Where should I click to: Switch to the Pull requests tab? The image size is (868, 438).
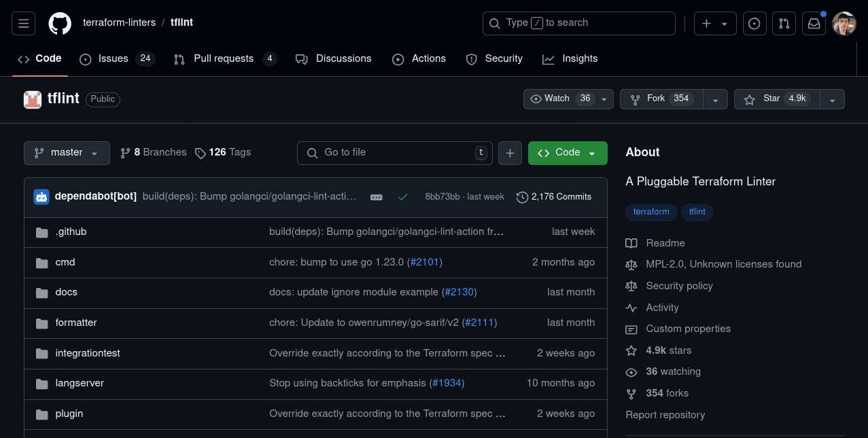225,58
